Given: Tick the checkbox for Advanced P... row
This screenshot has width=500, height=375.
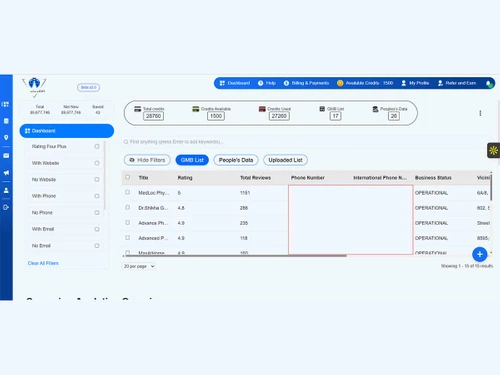Looking at the screenshot, I should pos(127,238).
